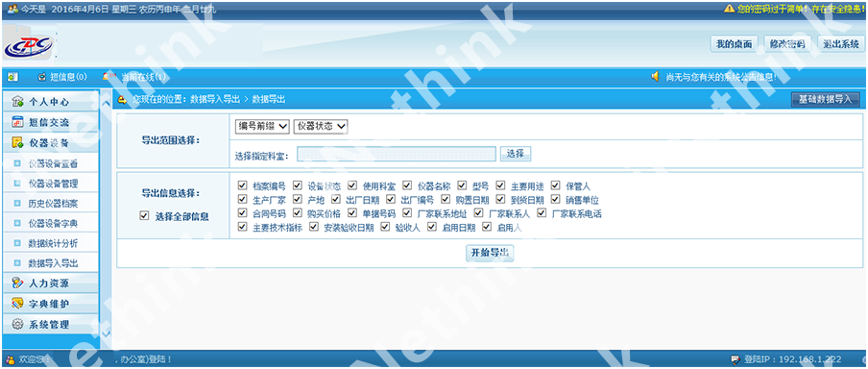
Task: Uncheck the 档案编号 checkbox
Action: tap(241, 185)
